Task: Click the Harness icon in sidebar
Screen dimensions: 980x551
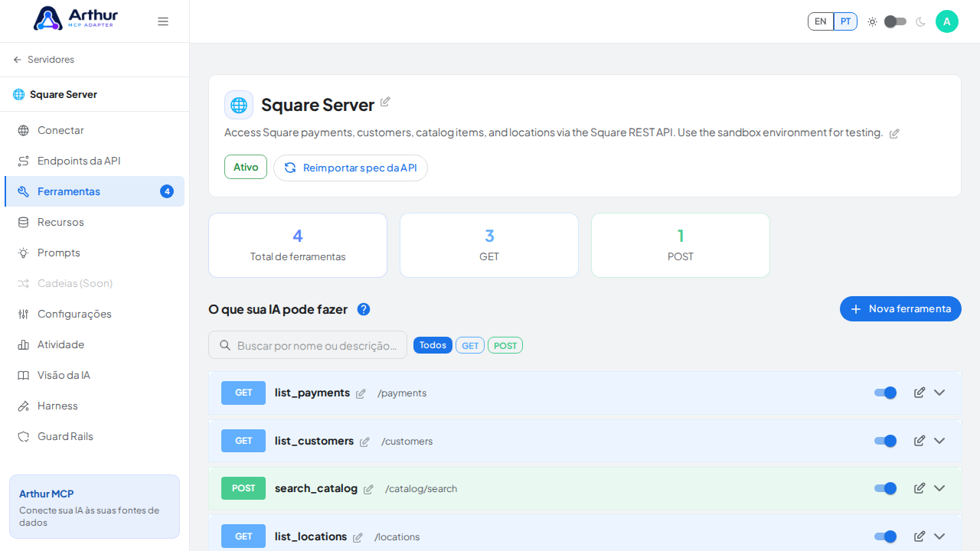Action: [x=24, y=406]
